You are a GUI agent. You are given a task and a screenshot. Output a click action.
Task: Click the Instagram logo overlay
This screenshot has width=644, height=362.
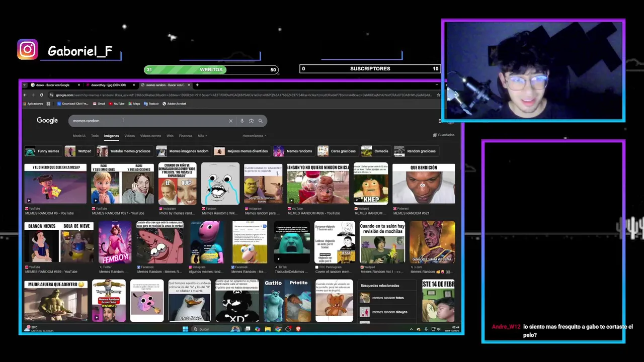(28, 50)
